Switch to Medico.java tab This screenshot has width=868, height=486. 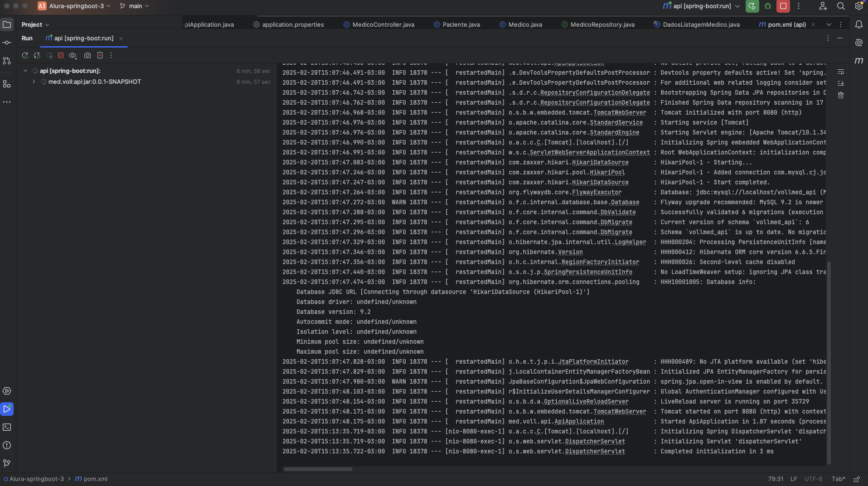[521, 24]
